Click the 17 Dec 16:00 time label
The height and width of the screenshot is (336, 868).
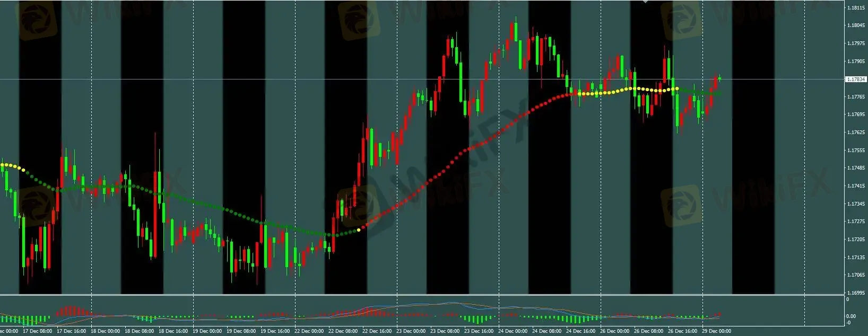pos(71,331)
